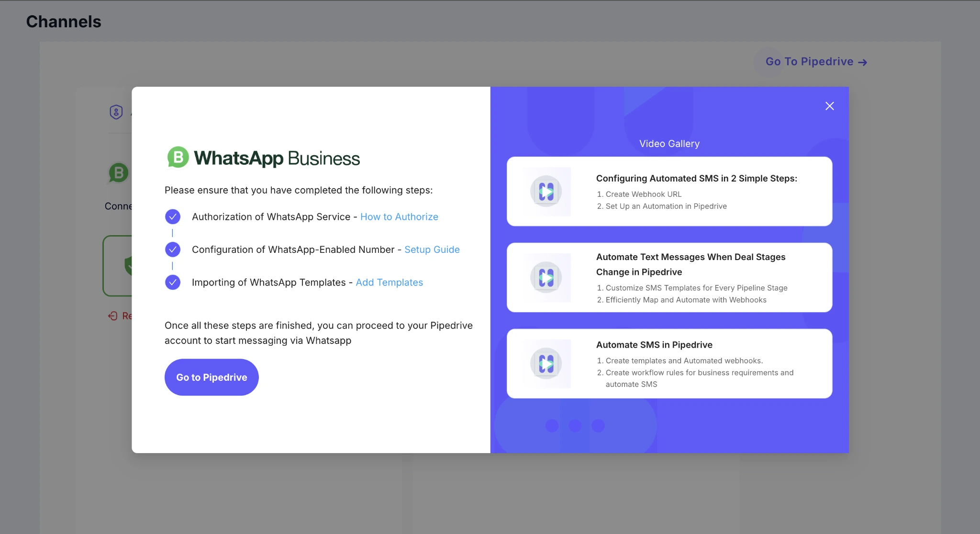Play the Automate SMS in Pipedrive video

(x=546, y=364)
